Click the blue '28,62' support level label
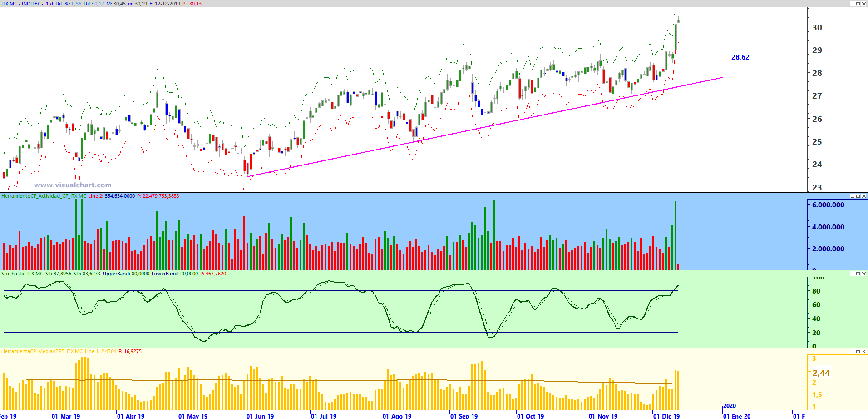 point(740,57)
